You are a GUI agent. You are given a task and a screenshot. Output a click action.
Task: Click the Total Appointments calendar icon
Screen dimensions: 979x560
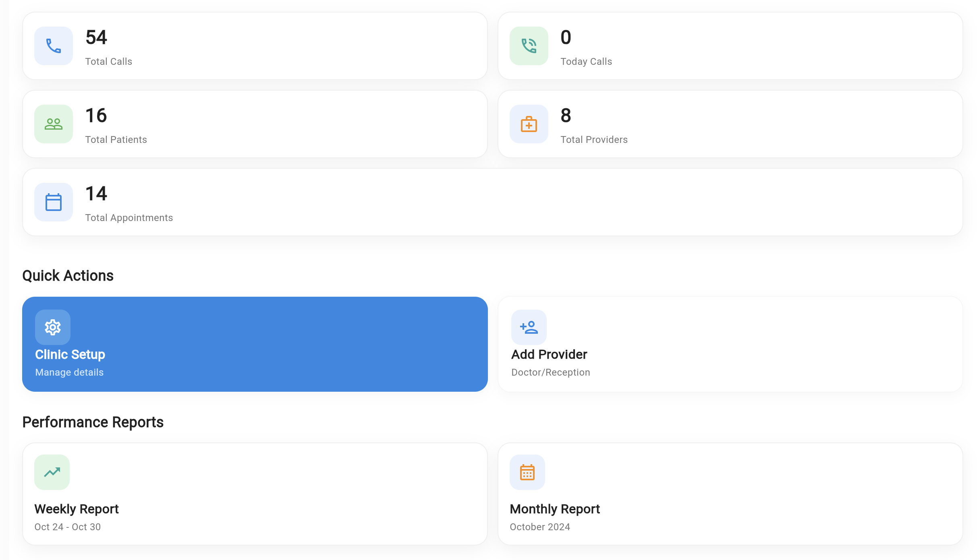(x=53, y=202)
